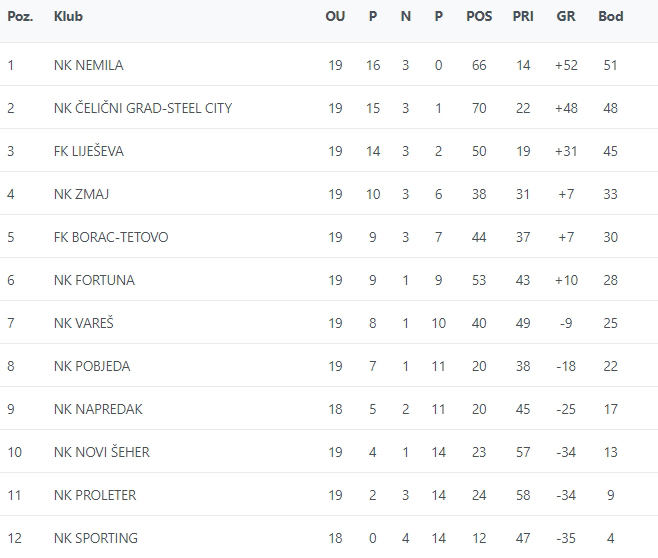Open NK POBJEDA team entry

92,366
